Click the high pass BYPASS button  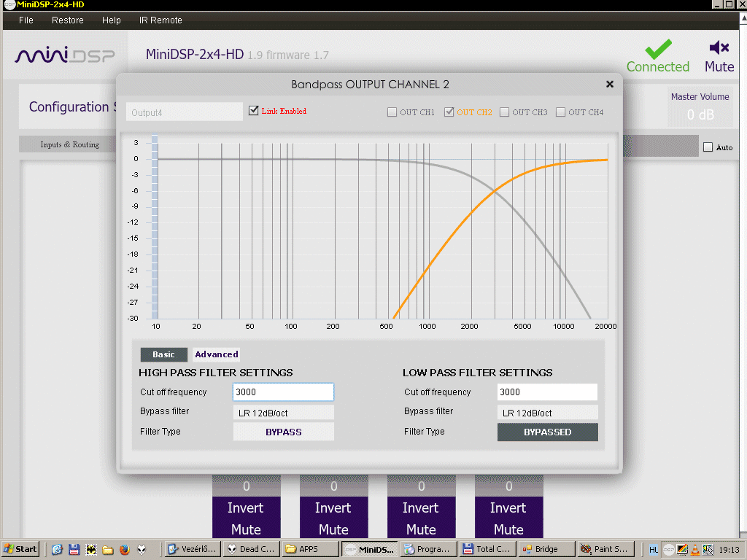(284, 432)
